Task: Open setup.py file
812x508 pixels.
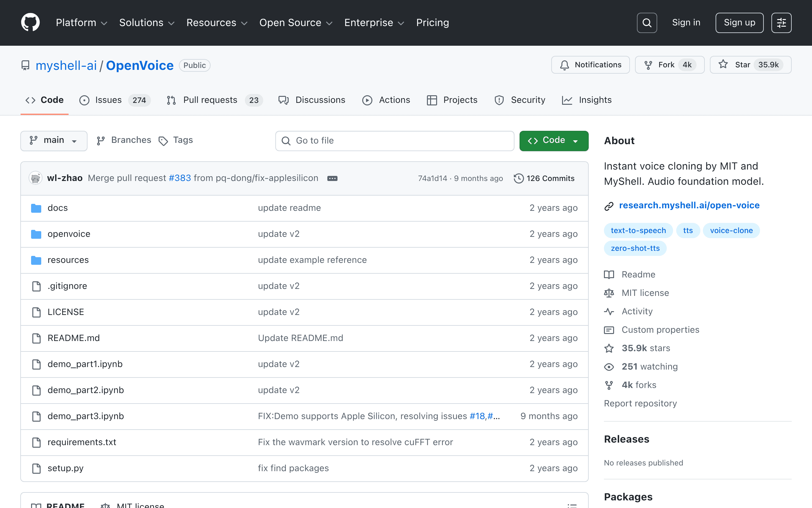Action: (x=65, y=468)
